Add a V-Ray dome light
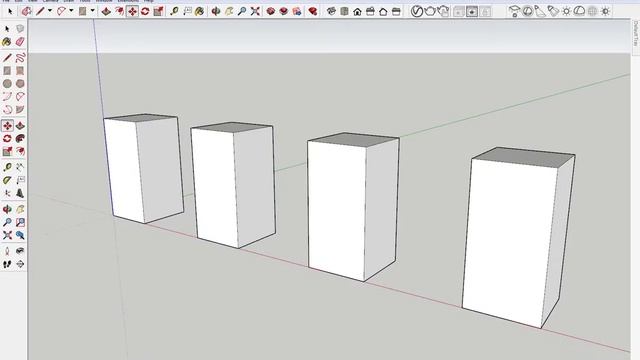Screen dimensions: 640x360 click(x=579, y=11)
